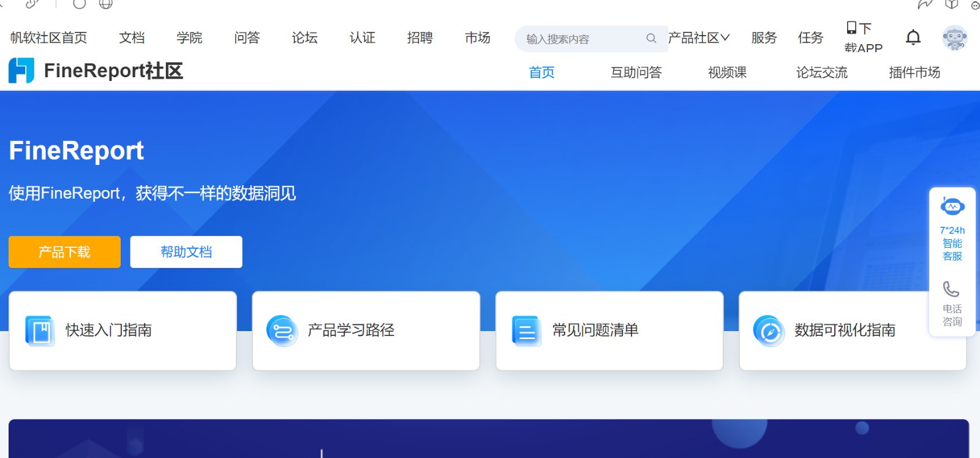The height and width of the screenshot is (458, 980).
Task: Open the 任务 link
Action: coord(810,38)
